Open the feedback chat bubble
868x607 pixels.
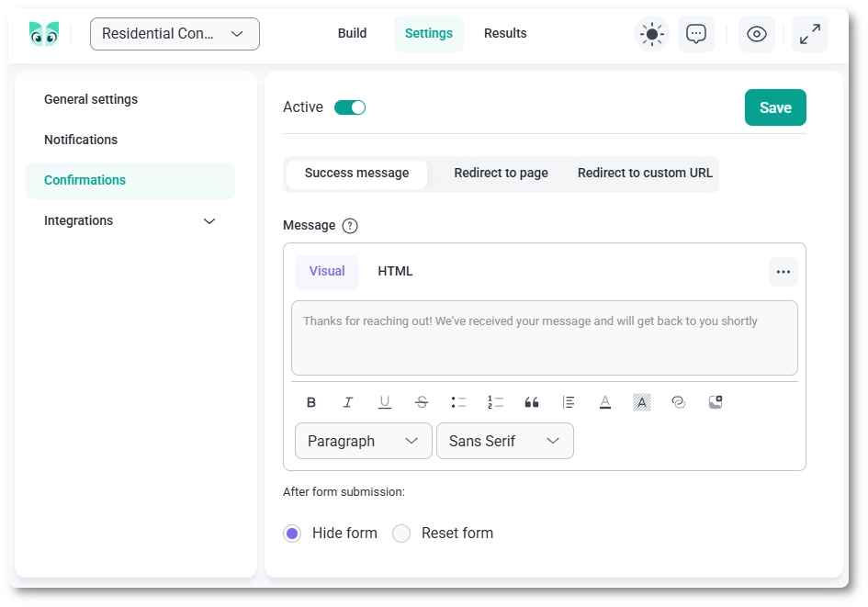click(695, 33)
